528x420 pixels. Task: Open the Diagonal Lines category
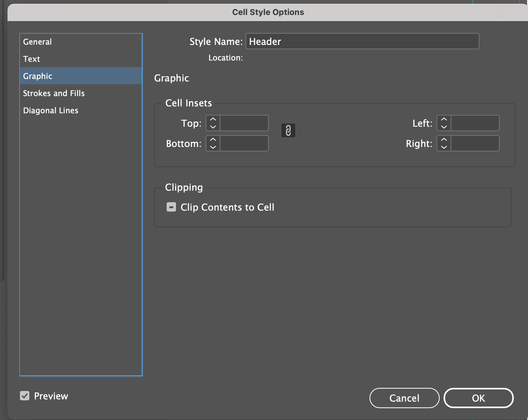coord(81,110)
